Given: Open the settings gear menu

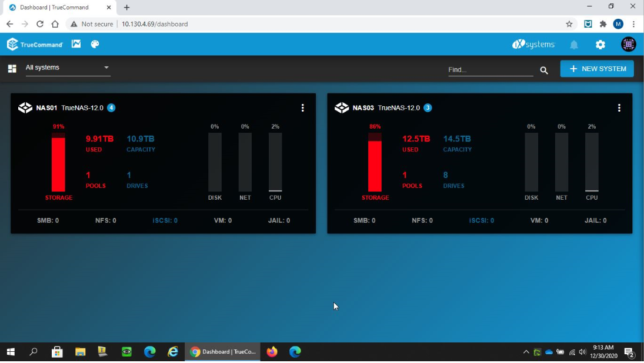Looking at the screenshot, I should (x=600, y=44).
